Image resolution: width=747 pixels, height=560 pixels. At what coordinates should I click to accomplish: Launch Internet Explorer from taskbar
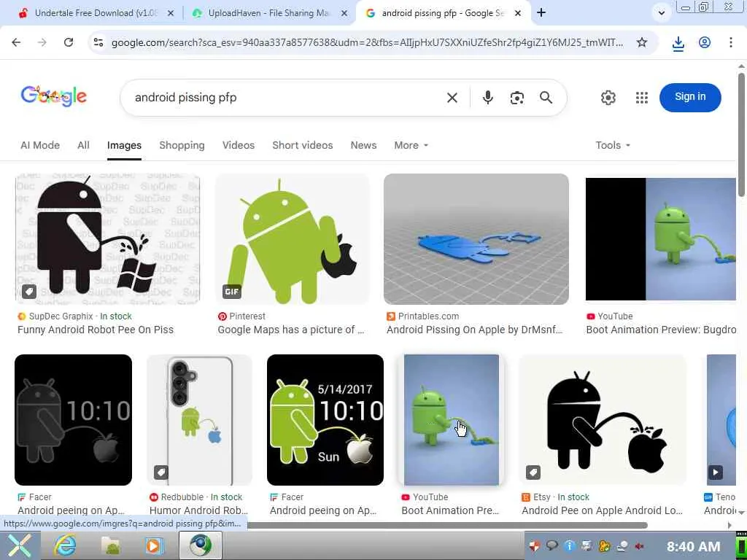[65, 545]
